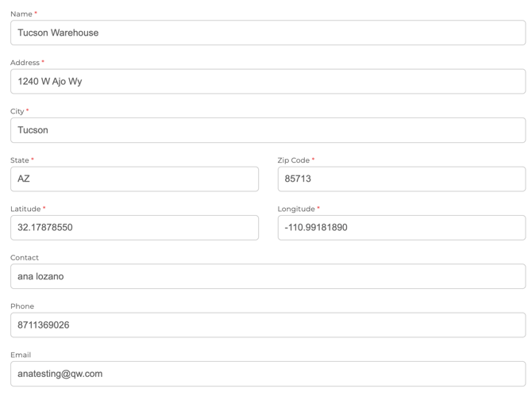
Task: Click the 'Contact' label text
Action: point(25,257)
